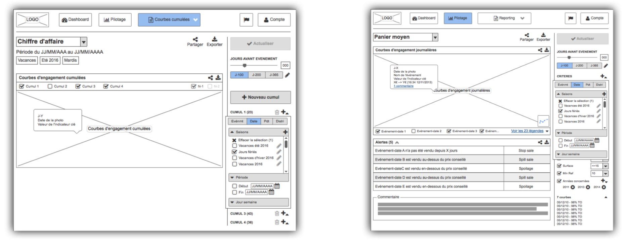Toggle the Surface checkbox

[x=559, y=166]
